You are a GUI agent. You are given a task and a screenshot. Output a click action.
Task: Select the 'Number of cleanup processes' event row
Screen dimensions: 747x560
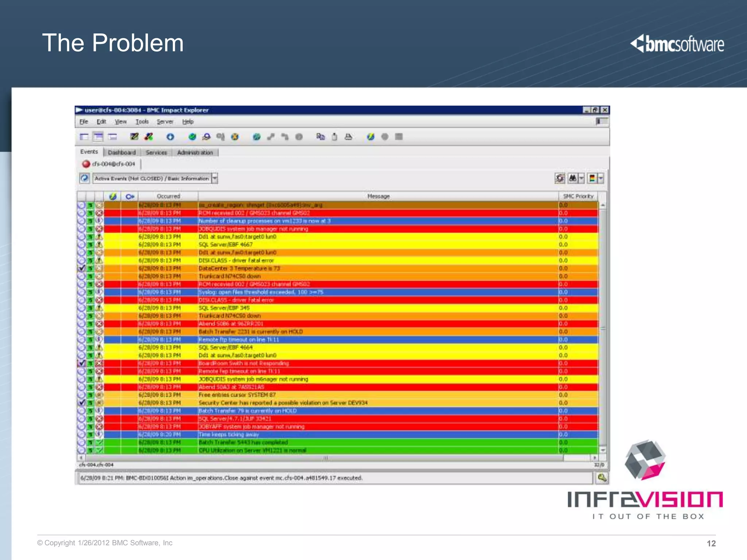(x=337, y=221)
